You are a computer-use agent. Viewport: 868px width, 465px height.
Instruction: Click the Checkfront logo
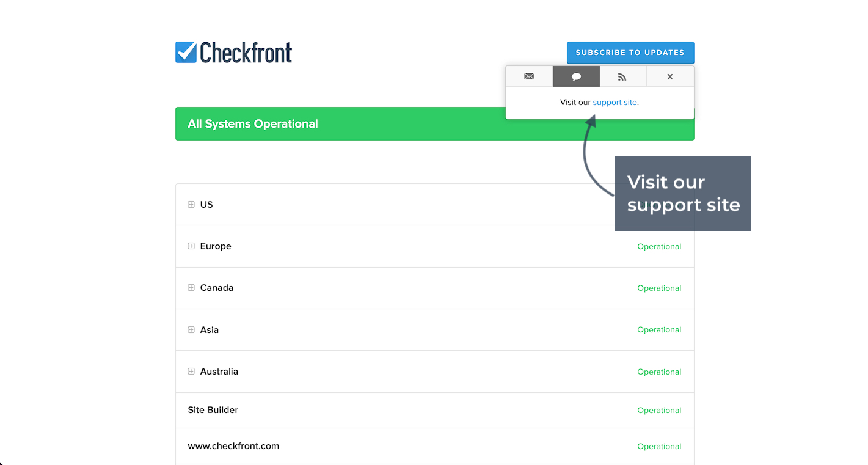point(233,53)
